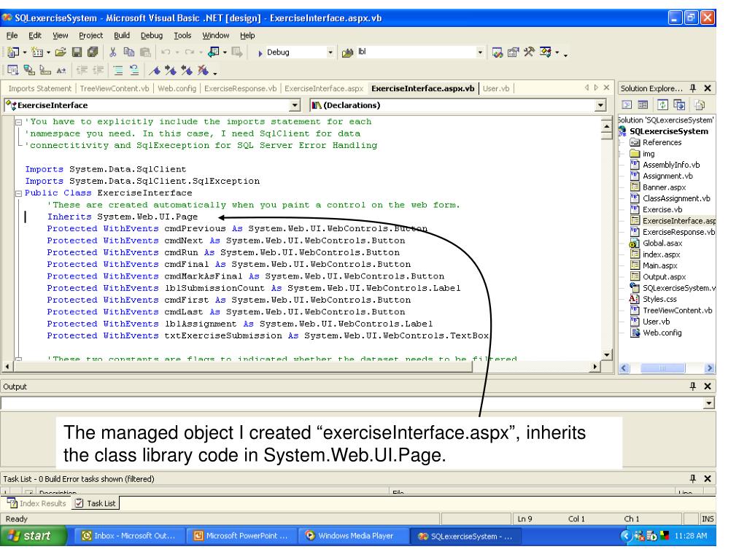Open Windows Start button
The image size is (747, 560).
[32, 536]
